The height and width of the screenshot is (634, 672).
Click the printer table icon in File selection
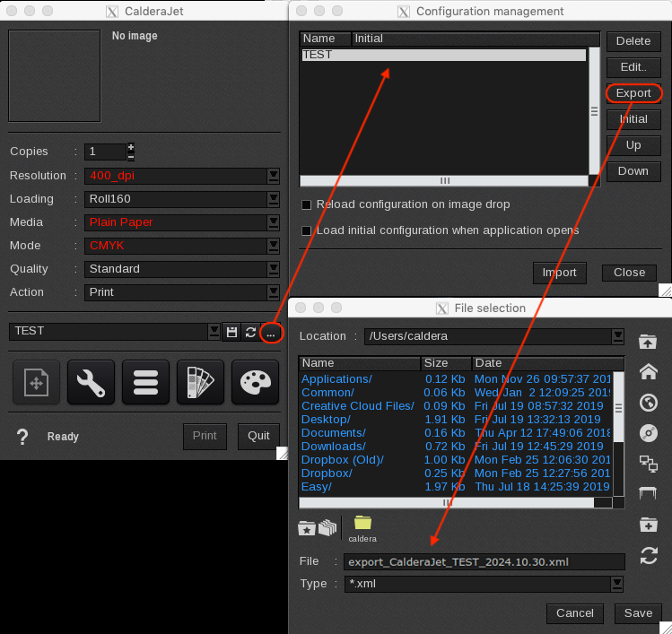pos(648,493)
